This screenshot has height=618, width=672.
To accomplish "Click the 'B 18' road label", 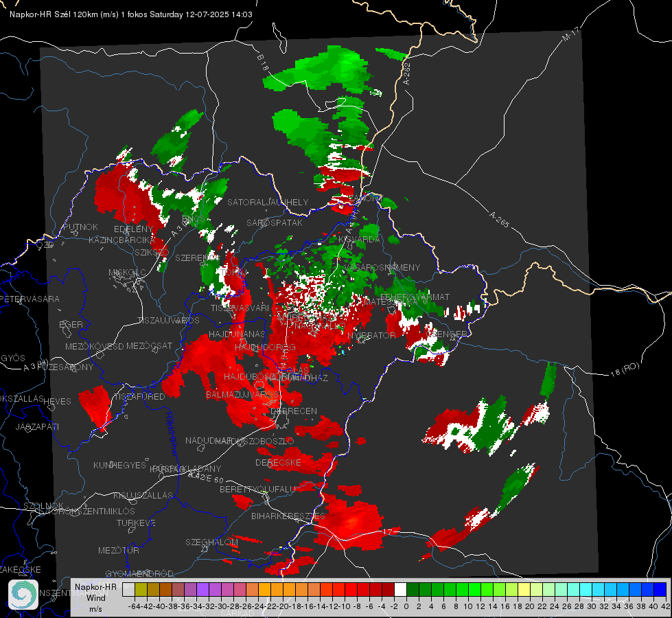I will (x=263, y=62).
